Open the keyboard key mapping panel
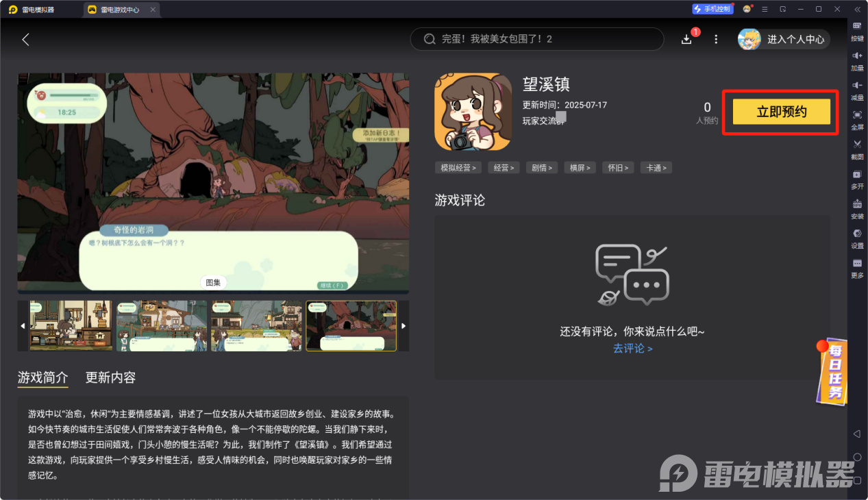868x500 pixels. pyautogui.click(x=856, y=31)
